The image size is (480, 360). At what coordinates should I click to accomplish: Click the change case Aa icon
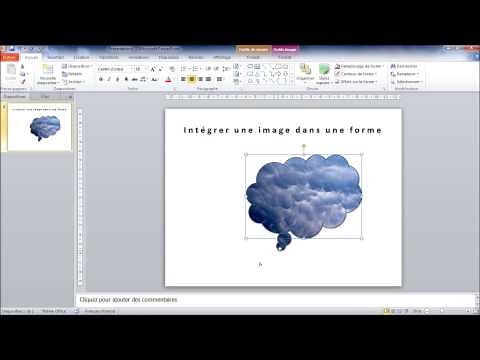coord(155,79)
